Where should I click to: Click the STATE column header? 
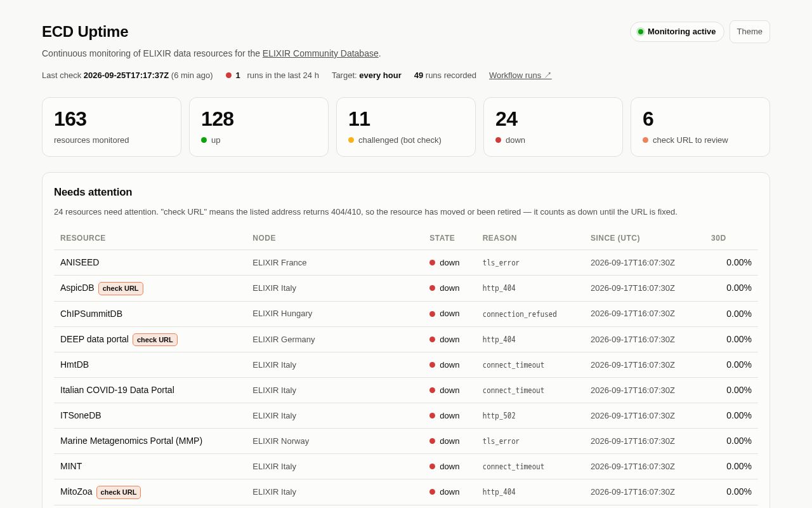[442, 238]
